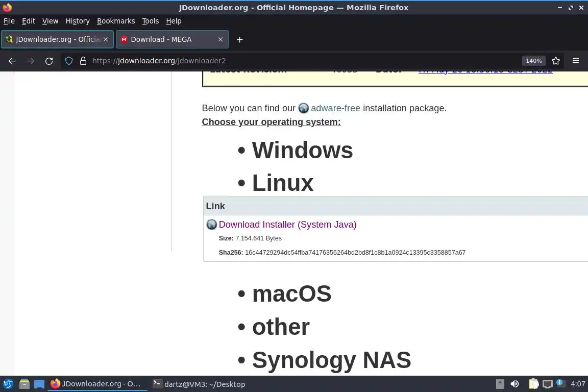Click the Firefox logo in title bar
Screen dimensions: 588x392
click(7, 8)
